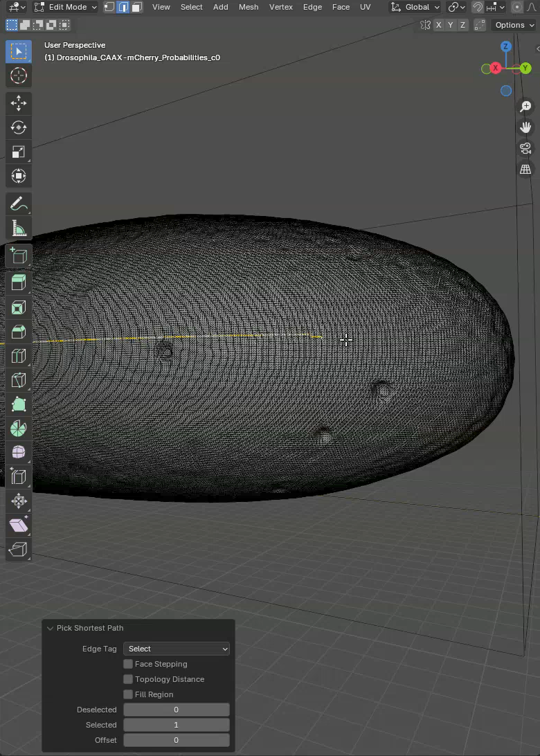Image resolution: width=540 pixels, height=756 pixels.
Task: Activate the Knife tool
Action: click(19, 379)
